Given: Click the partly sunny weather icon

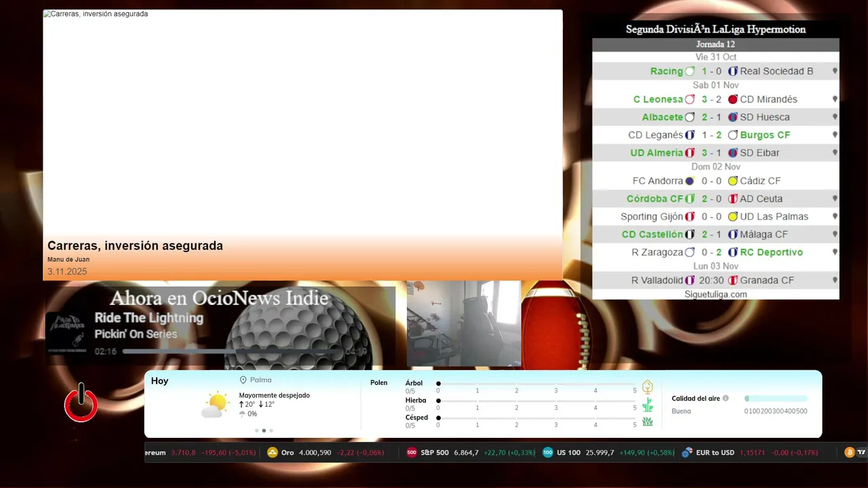Looking at the screenshot, I should pos(216,404).
